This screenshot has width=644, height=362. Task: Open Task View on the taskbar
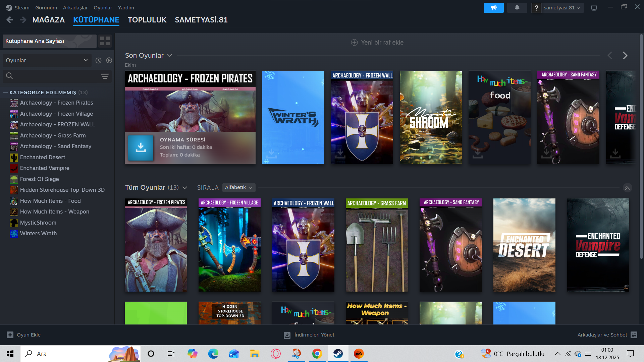(171, 354)
